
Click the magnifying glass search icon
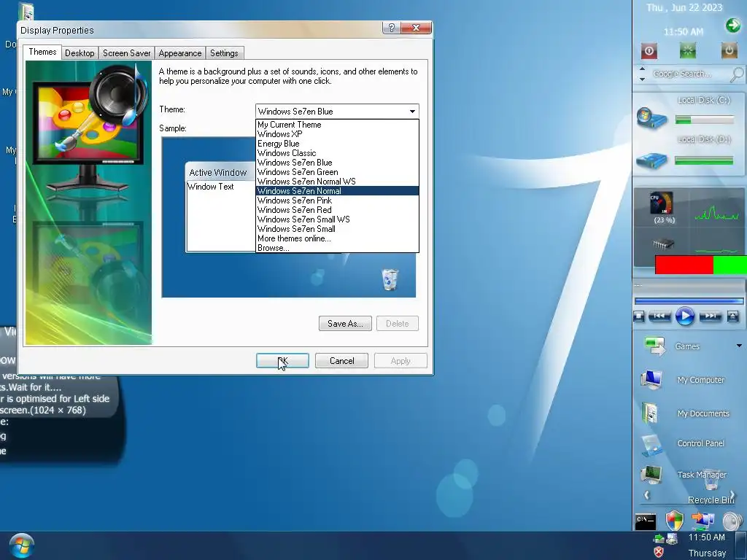pos(737,74)
